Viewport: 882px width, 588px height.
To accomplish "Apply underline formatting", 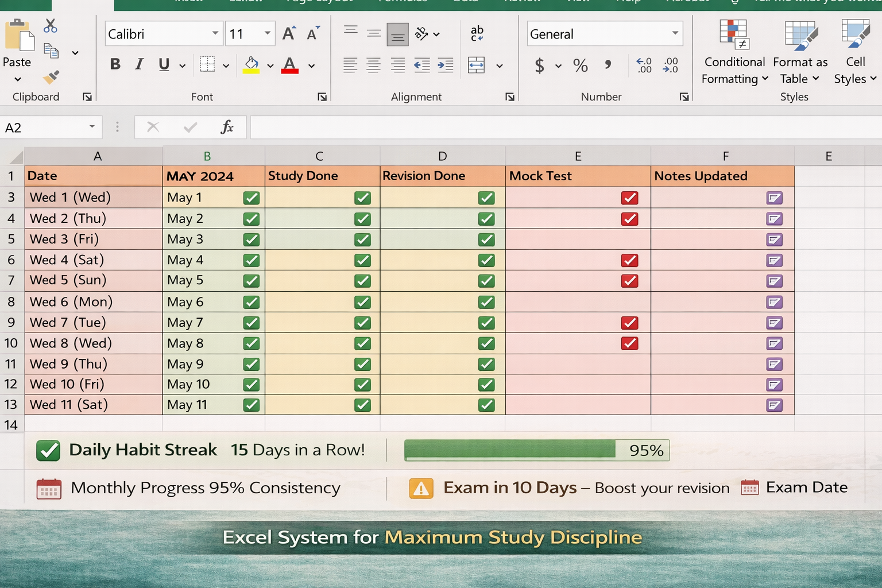I will pos(164,64).
